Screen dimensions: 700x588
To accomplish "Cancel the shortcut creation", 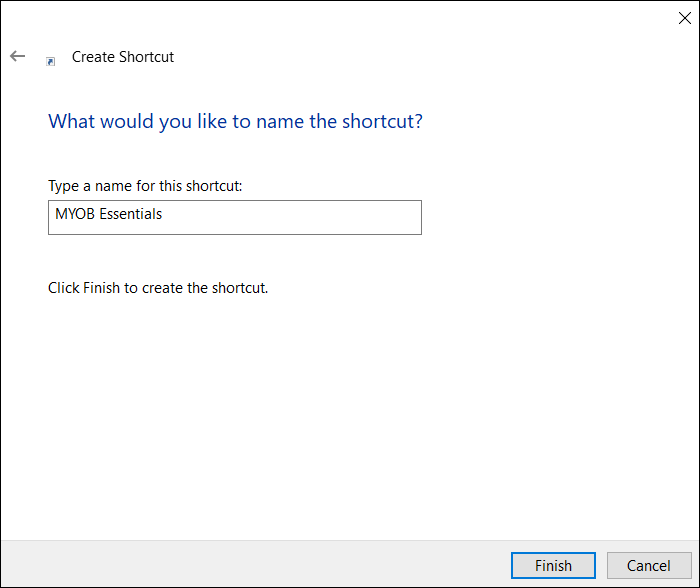I will point(648,566).
